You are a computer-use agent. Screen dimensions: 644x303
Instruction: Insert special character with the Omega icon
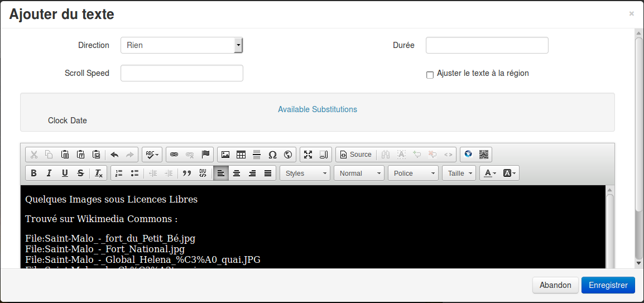point(272,155)
